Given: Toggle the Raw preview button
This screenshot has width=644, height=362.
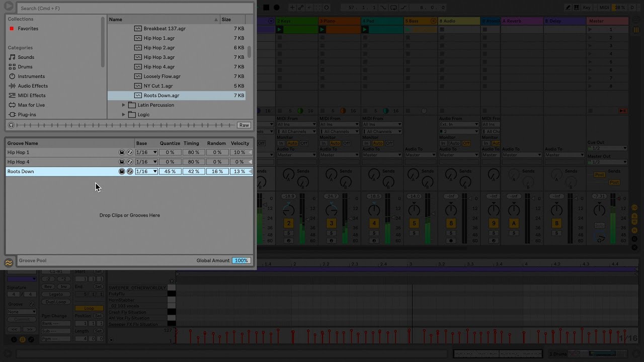Looking at the screenshot, I should pyautogui.click(x=244, y=125).
